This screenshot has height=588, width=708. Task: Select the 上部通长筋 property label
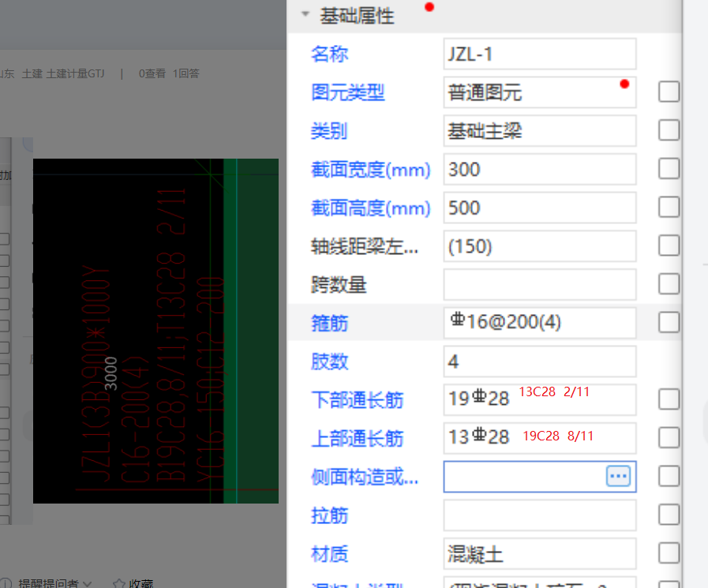[x=358, y=439]
